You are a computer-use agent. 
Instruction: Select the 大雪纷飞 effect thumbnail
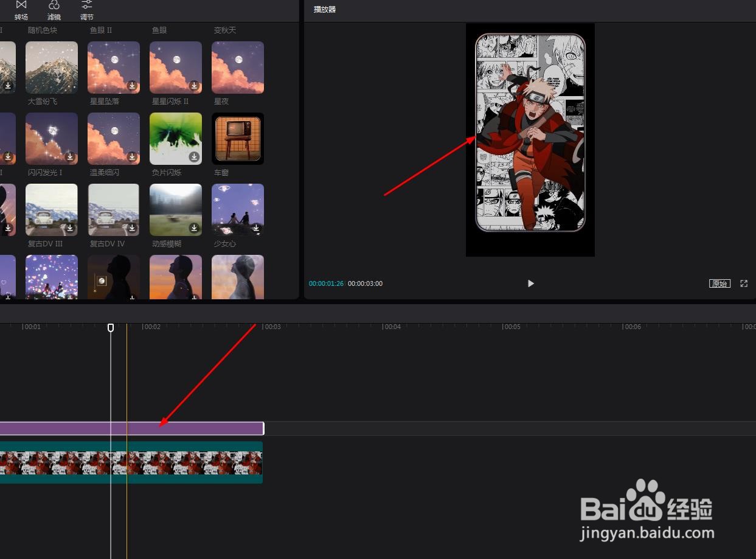(52, 68)
